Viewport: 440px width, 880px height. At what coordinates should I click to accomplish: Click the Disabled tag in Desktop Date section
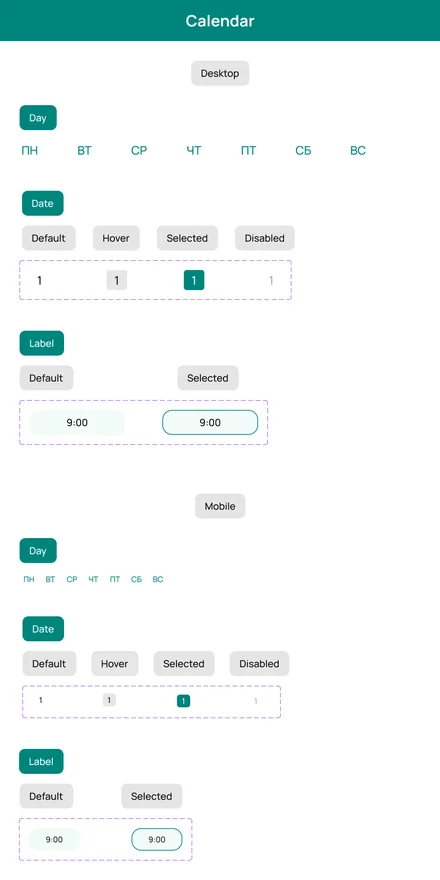pos(264,238)
